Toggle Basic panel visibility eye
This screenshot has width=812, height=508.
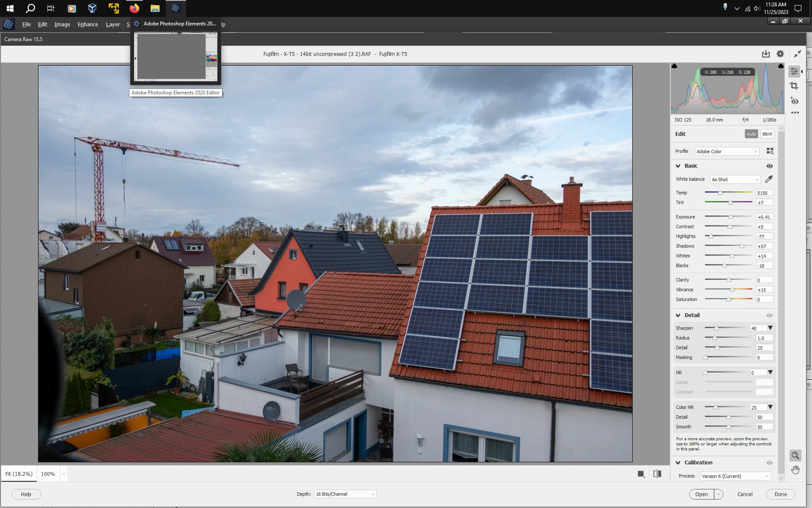pos(769,166)
